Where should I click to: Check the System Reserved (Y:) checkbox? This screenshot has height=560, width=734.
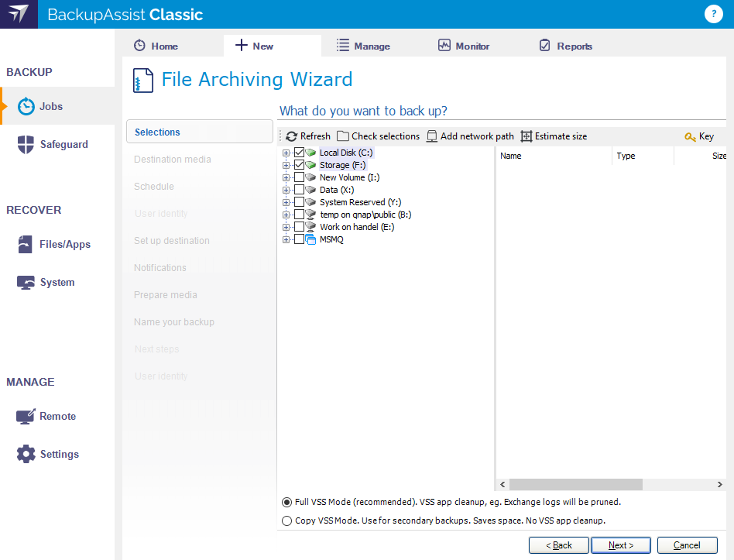click(x=299, y=202)
